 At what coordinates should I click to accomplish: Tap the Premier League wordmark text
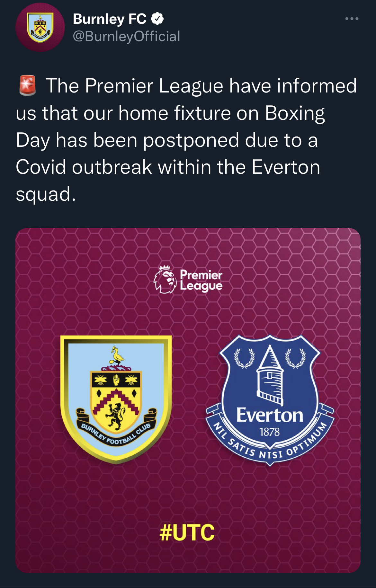tap(201, 280)
